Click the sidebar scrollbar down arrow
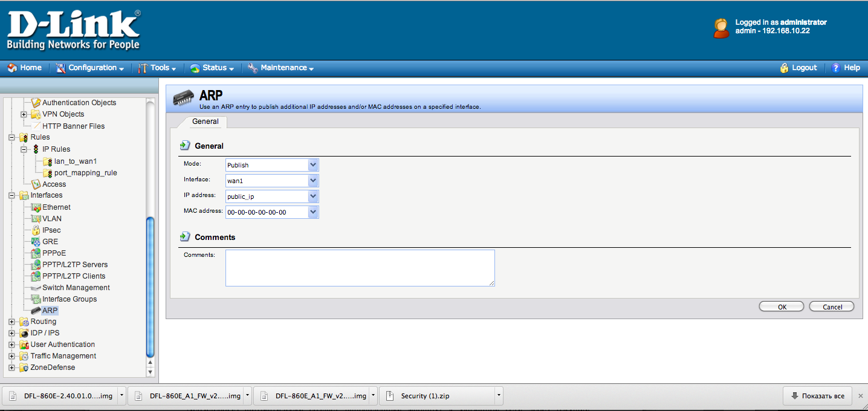Screen dimensions: 868x411 click(151, 372)
